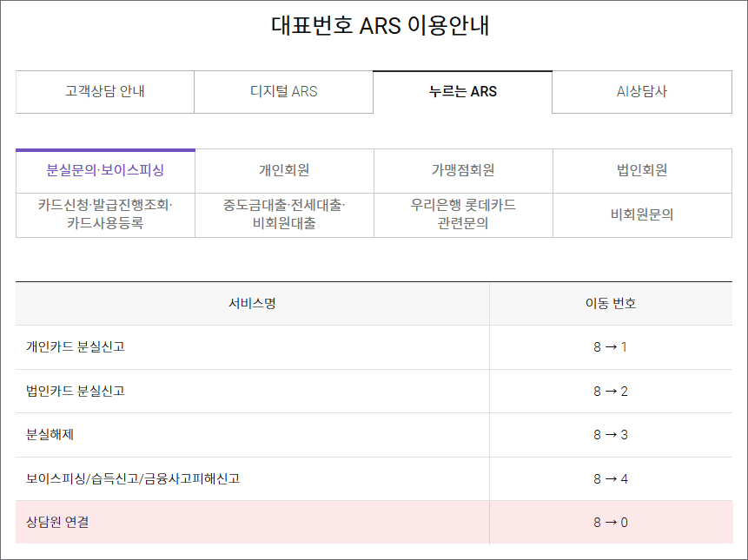Click 보이스피싱/습득신고/금융사고피해신고 service entry

click(x=133, y=478)
